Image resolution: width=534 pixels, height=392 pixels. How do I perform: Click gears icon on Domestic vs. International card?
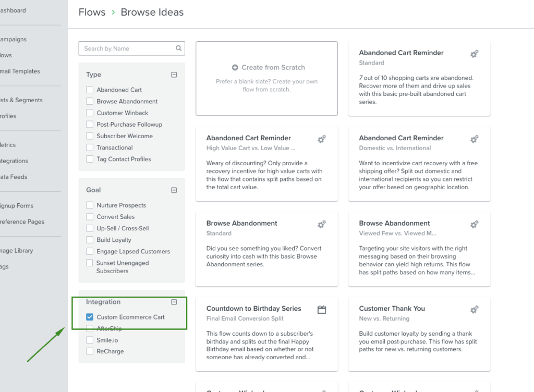coord(474,139)
